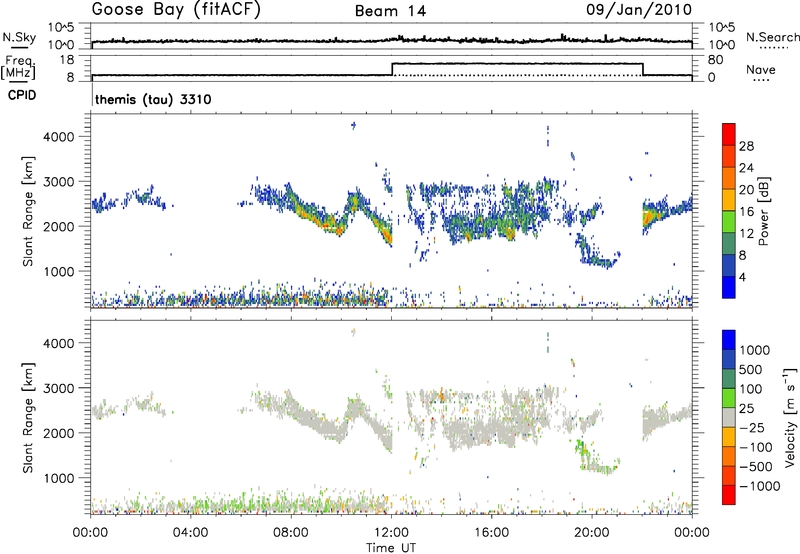This screenshot has width=800, height=554.
Task: Click the red segment atop Power color bar
Action: 729,134
